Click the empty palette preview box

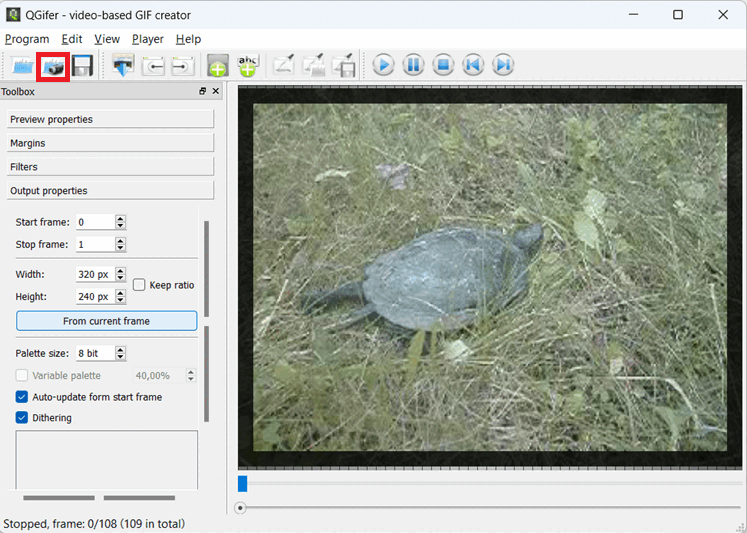[107, 460]
